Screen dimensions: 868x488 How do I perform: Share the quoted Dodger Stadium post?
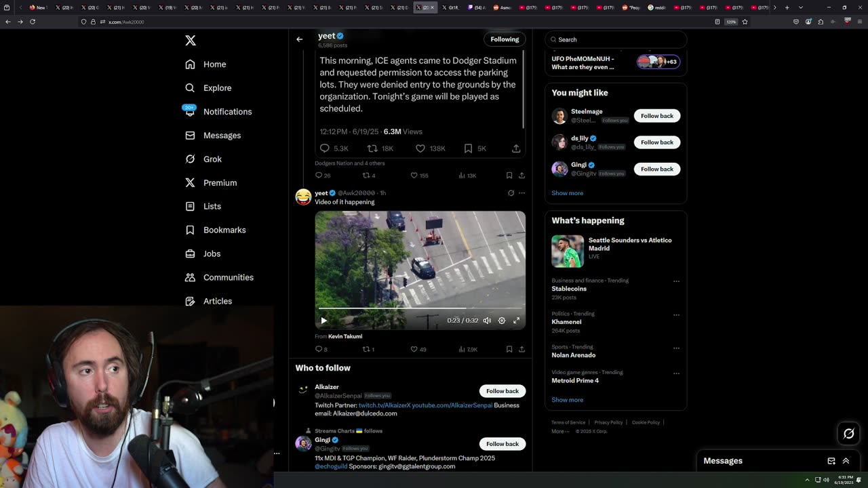point(516,148)
